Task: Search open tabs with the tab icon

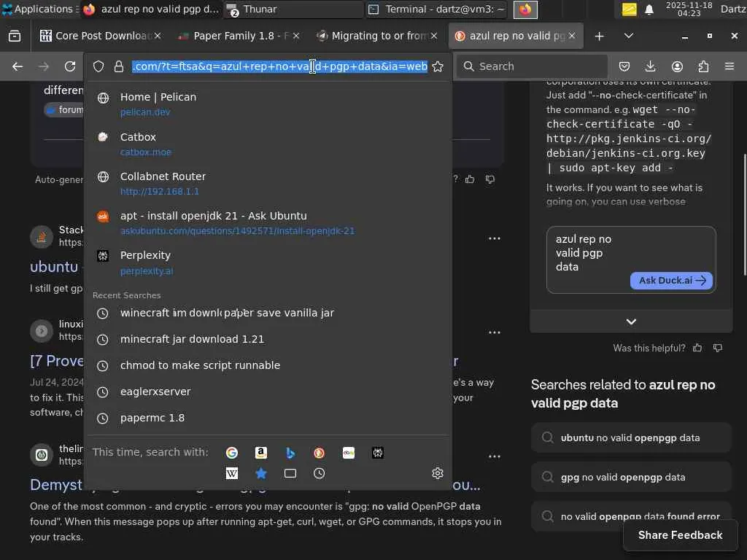Action: [x=290, y=473]
